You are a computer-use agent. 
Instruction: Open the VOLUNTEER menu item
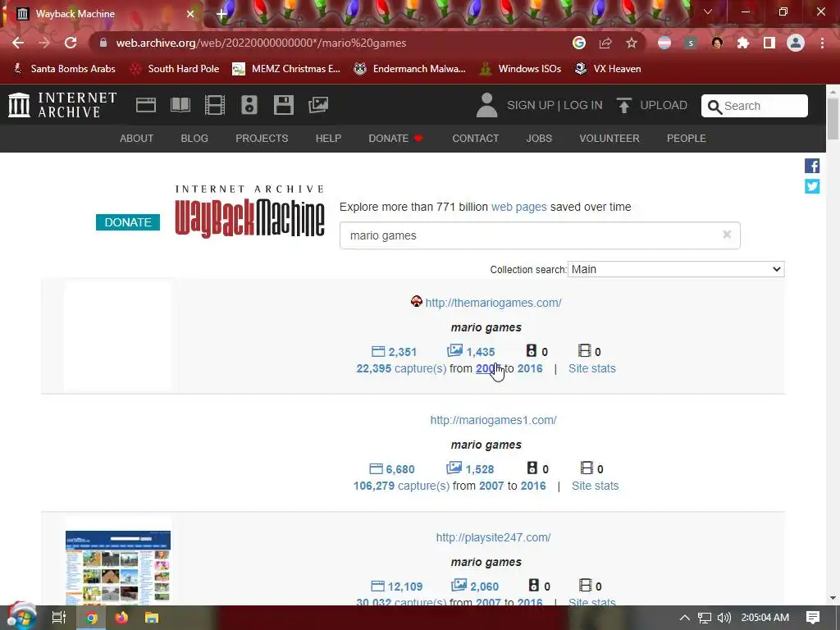click(x=609, y=138)
